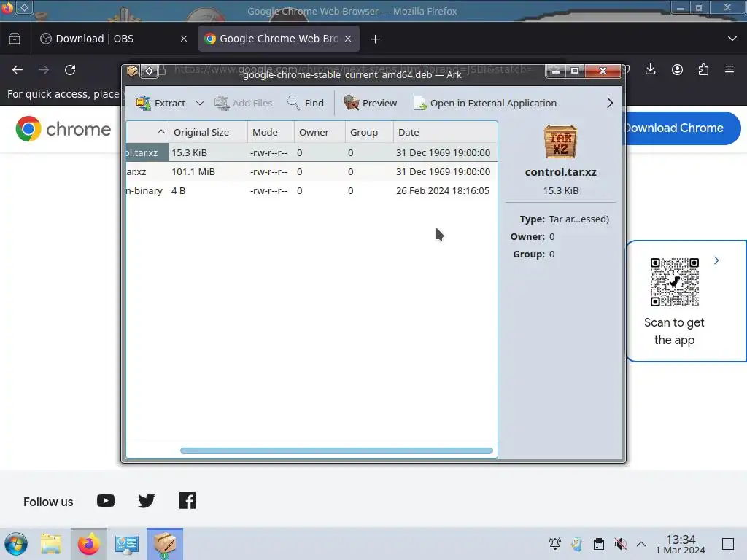
Task: Click the Preview toolbar button
Action: click(370, 103)
